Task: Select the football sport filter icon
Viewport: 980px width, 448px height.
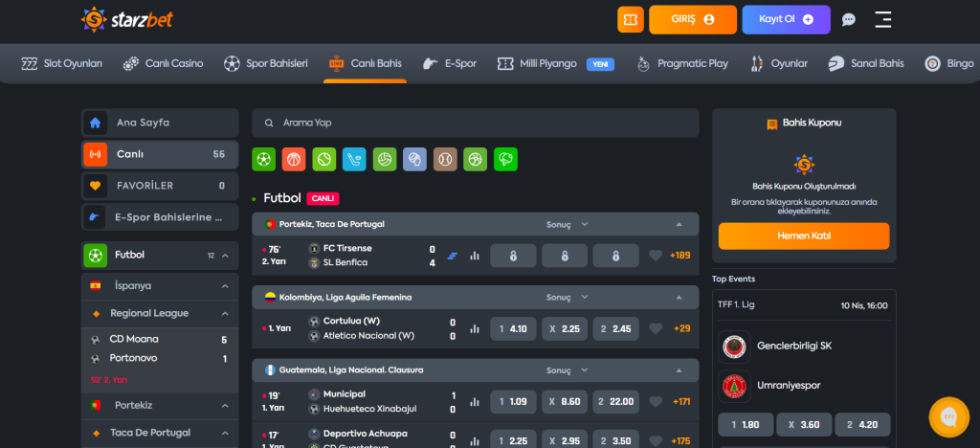Action: [264, 159]
